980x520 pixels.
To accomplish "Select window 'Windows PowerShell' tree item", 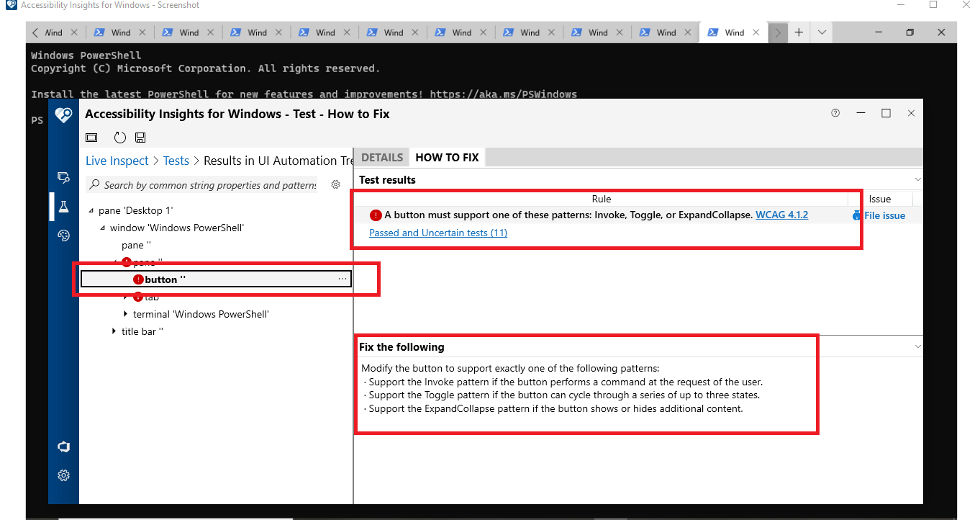I will pyautogui.click(x=177, y=228).
